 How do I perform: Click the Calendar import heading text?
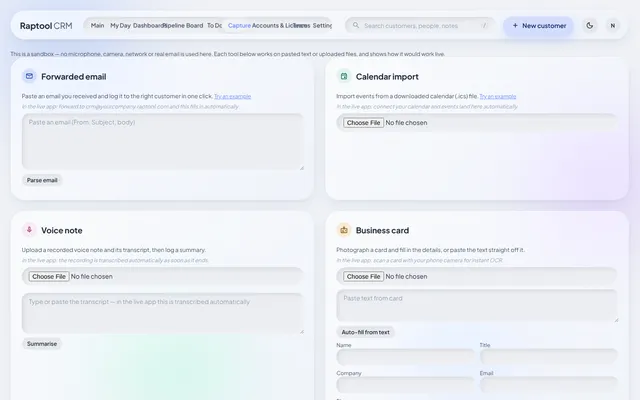point(387,77)
